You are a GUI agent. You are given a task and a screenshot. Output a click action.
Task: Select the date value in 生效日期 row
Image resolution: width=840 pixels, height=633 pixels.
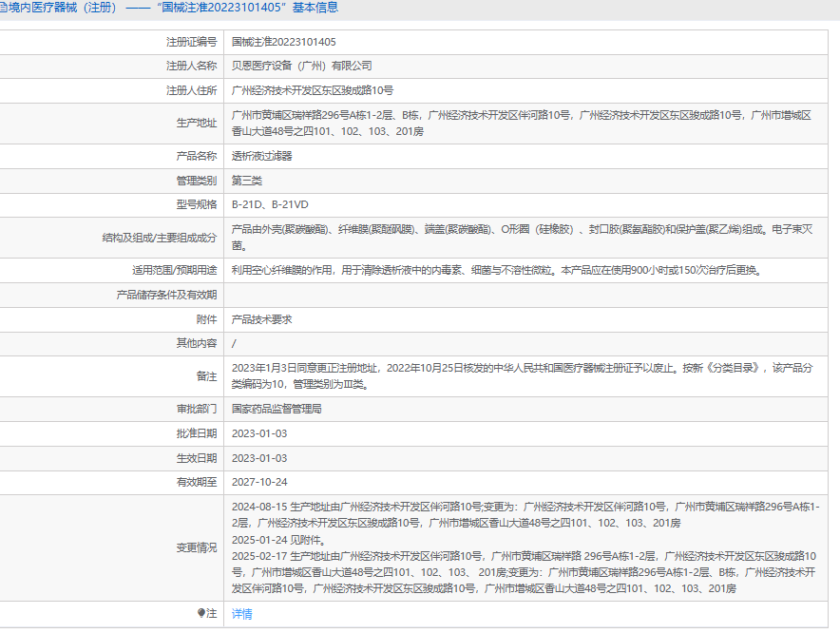point(259,458)
